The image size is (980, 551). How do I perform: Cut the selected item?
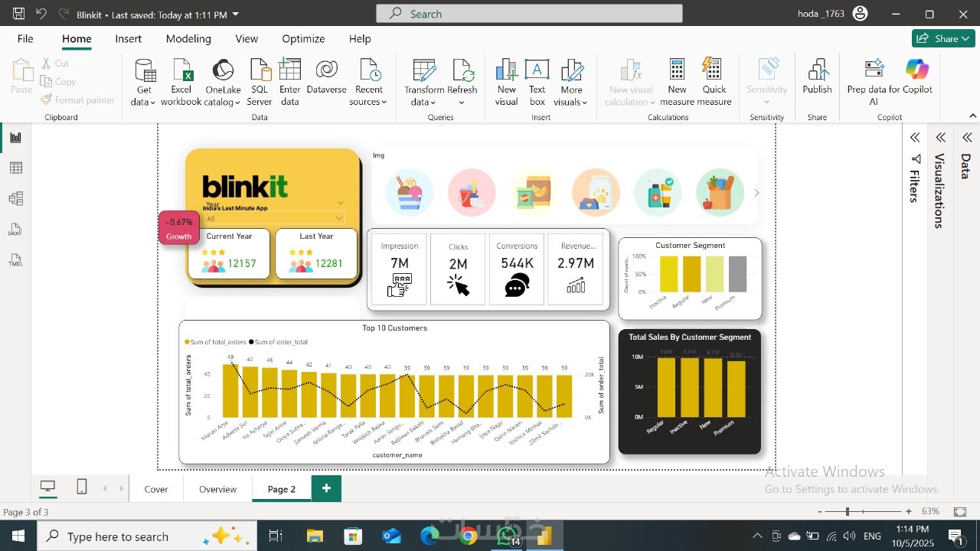pyautogui.click(x=56, y=64)
